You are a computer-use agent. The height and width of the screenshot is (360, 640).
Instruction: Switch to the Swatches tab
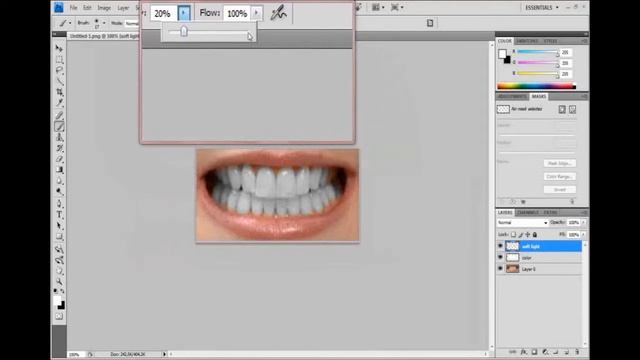coord(527,41)
